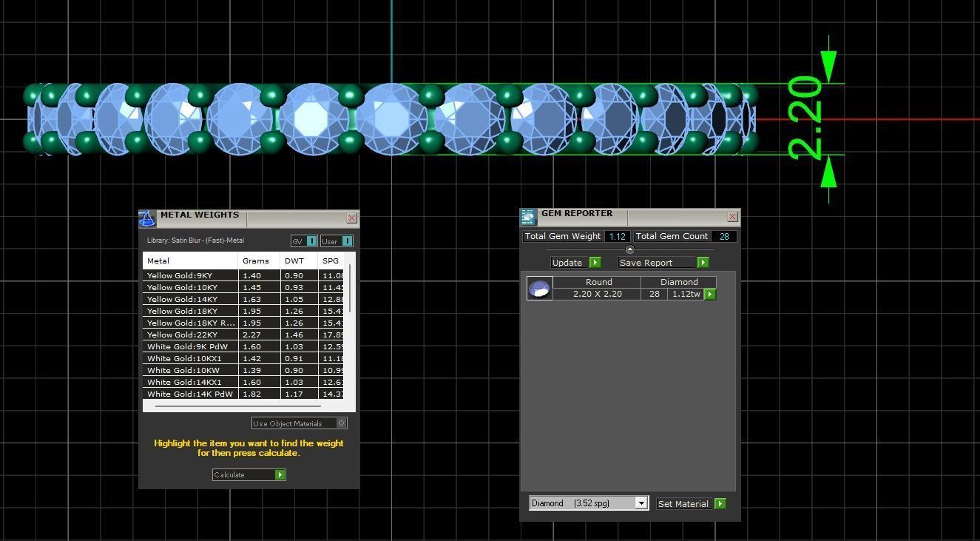Click the round diamond gem thumbnail
The width and height of the screenshot is (980, 541).
coord(539,288)
